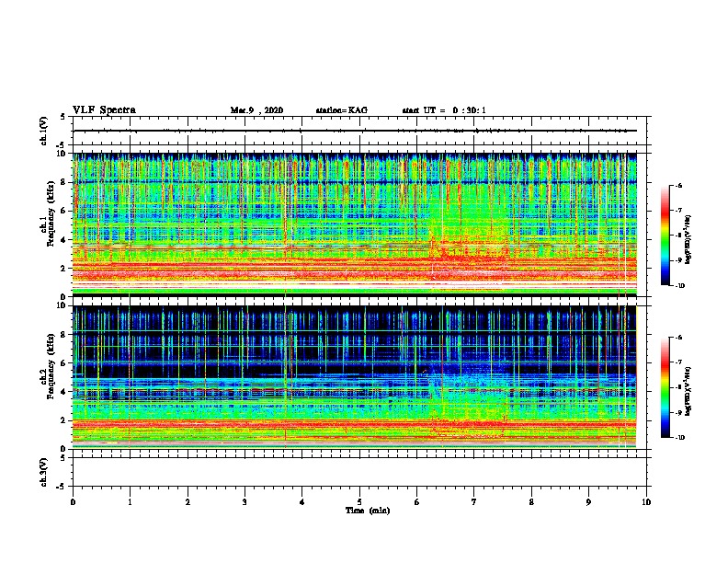Click the "-10" label on ch.2 color bar
Screen dimensions: 728x563
(679, 438)
